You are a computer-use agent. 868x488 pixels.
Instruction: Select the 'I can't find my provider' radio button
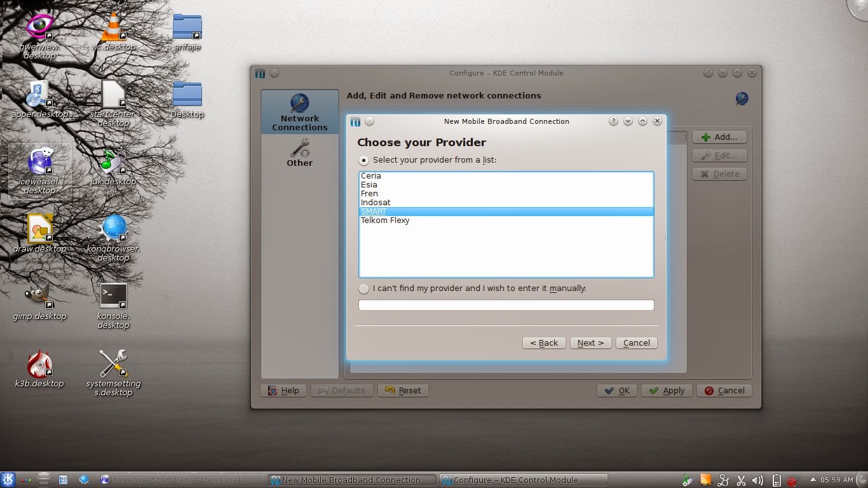point(363,288)
